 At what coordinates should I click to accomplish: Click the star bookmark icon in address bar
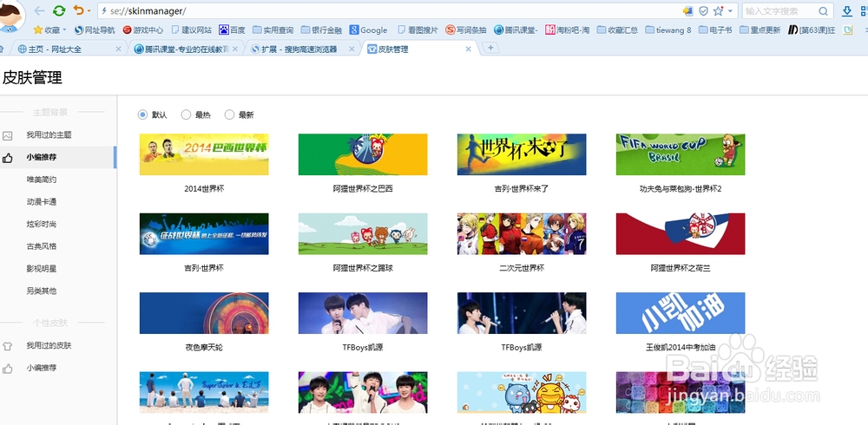719,10
